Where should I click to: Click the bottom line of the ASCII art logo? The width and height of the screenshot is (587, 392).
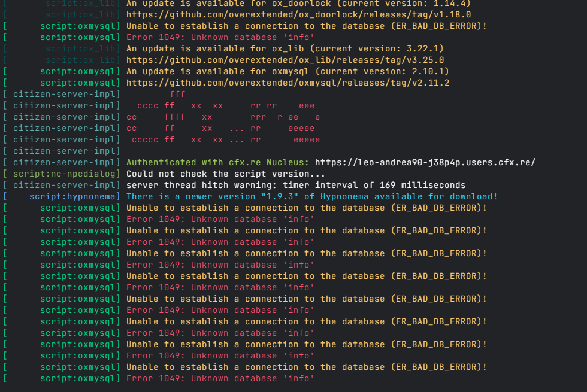click(x=226, y=140)
